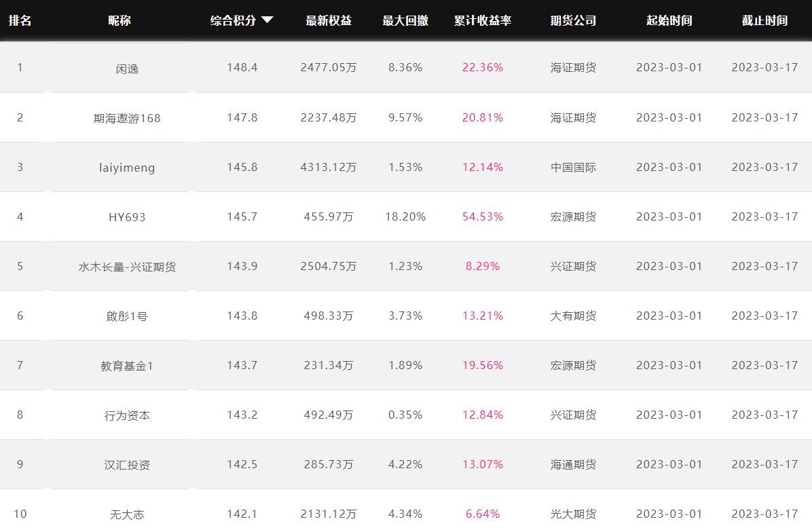Select end date in 无大志 row
This screenshot has height=532, width=812.
[765, 514]
